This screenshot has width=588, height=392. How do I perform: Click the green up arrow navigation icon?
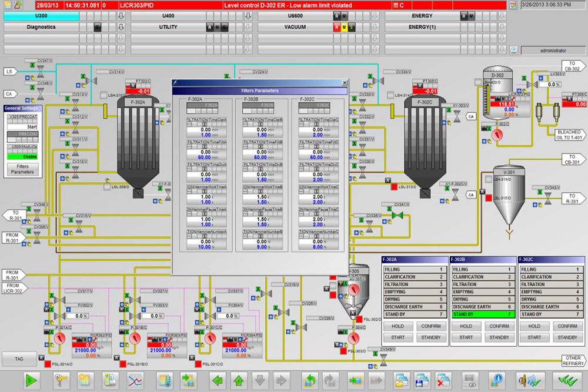pyautogui.click(x=238, y=380)
